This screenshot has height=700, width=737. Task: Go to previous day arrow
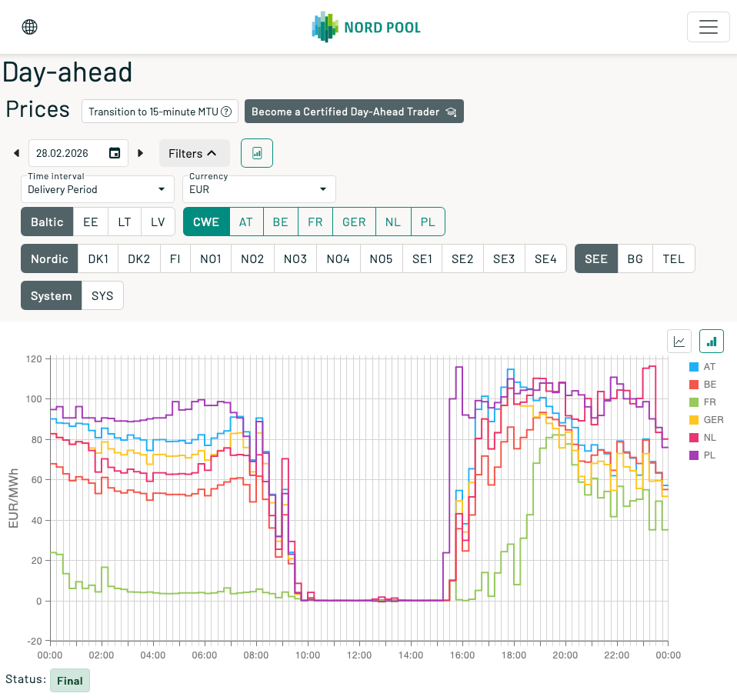(16, 153)
